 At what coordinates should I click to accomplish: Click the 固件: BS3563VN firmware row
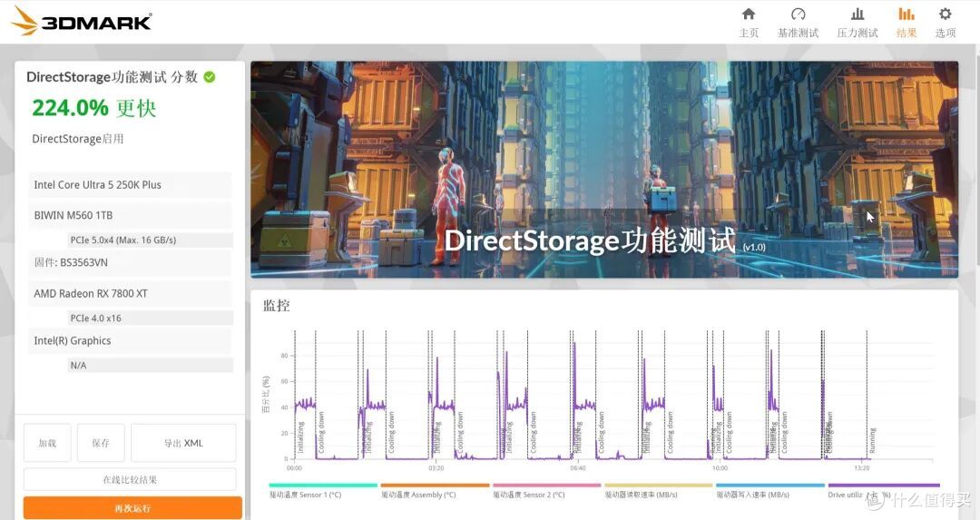130,262
